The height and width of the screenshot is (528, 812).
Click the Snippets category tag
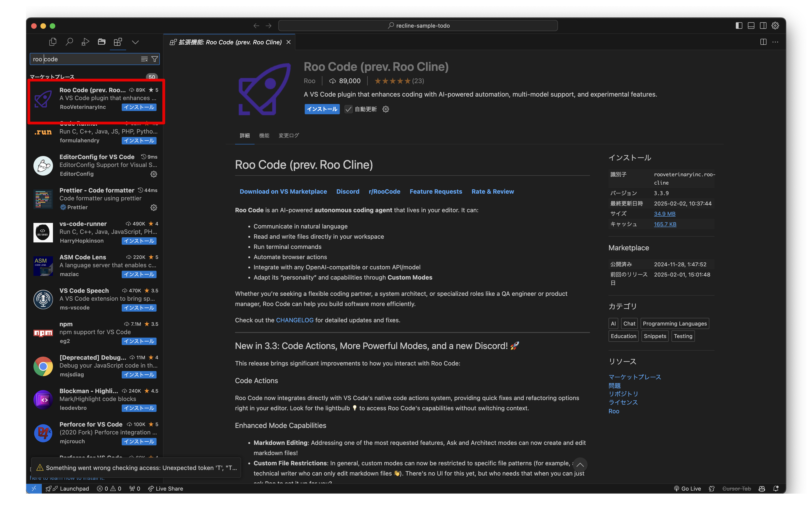(x=655, y=336)
